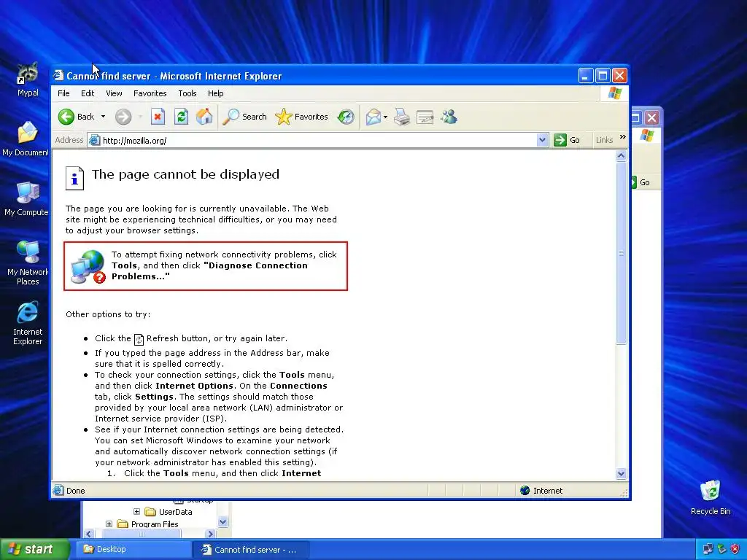Close the background Explorer window
This screenshot has width=747, height=560.
click(651, 117)
